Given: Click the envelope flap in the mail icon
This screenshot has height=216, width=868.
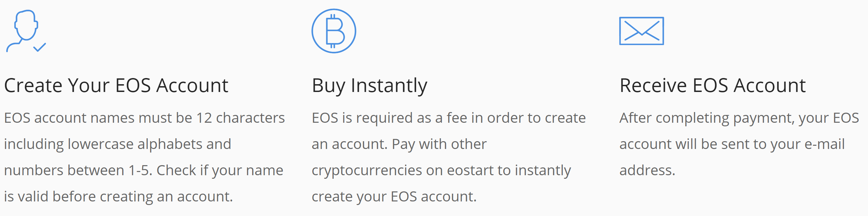Looking at the screenshot, I should click(x=642, y=28).
